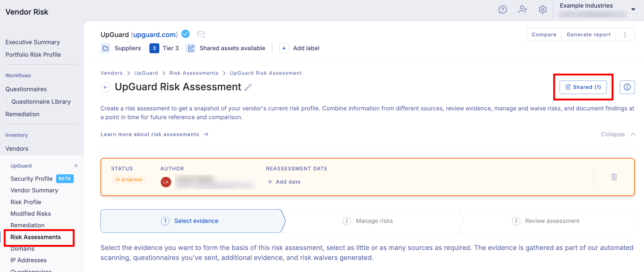
Task: Open Risk Profile in vendor submenu
Action: [x=26, y=202]
